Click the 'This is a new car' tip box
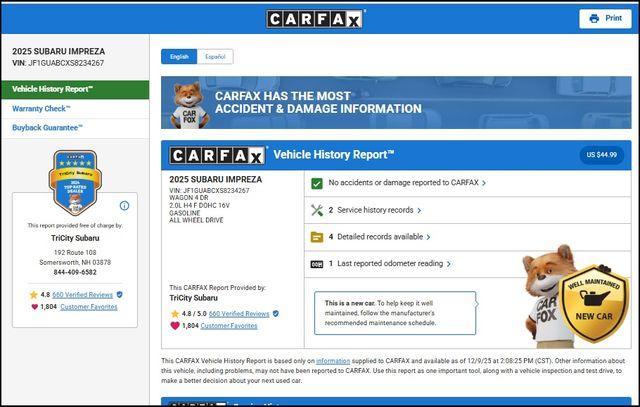The width and height of the screenshot is (640, 407). 395,313
